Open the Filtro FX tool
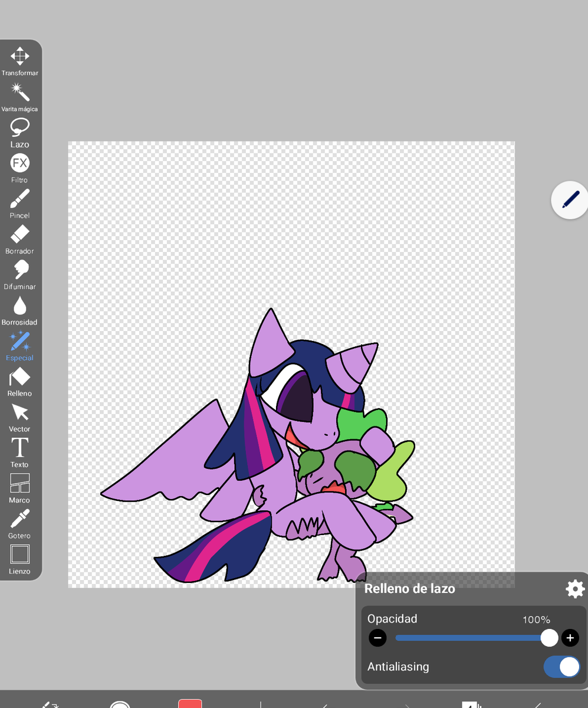Screen dimensions: 588x708 [20, 168]
